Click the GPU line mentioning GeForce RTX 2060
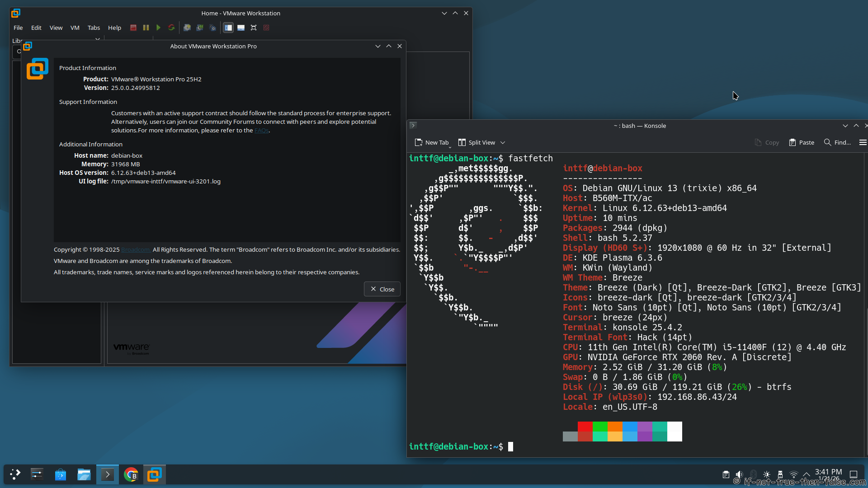The width and height of the screenshot is (868, 488). point(677,357)
